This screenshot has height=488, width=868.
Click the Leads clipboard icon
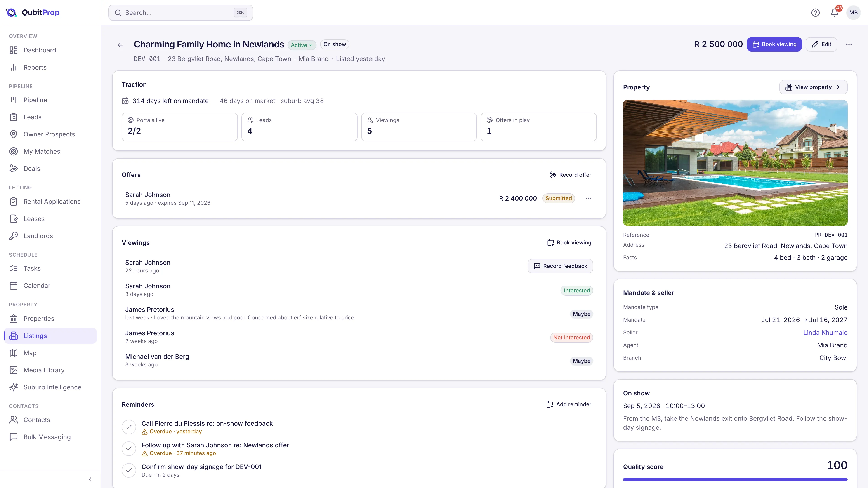(x=14, y=117)
